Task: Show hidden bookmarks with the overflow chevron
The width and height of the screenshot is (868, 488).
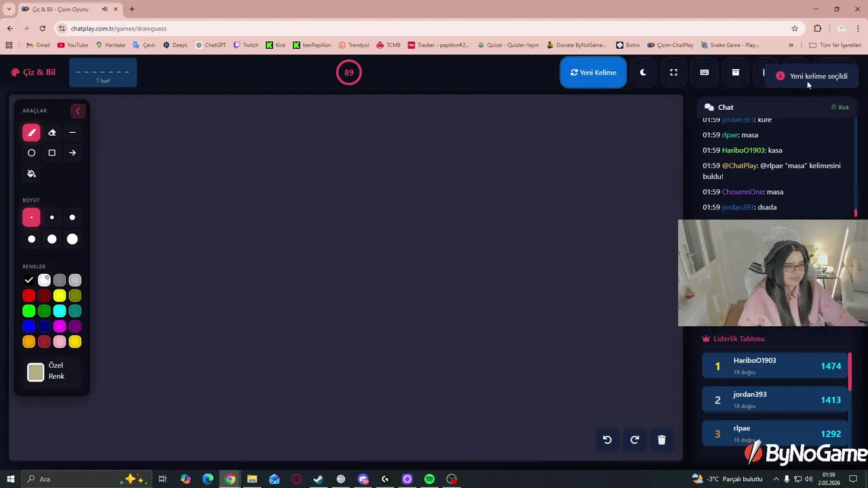Action: (x=791, y=45)
